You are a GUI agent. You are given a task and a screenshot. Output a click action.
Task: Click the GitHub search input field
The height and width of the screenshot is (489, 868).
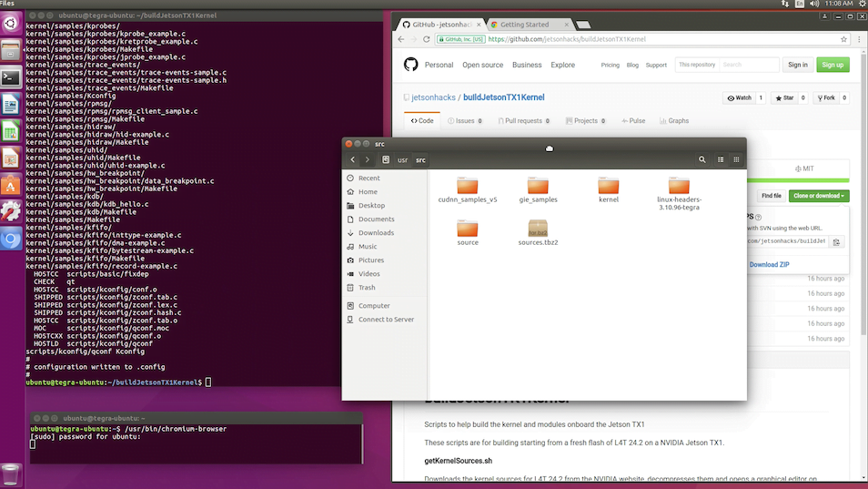[749, 65]
